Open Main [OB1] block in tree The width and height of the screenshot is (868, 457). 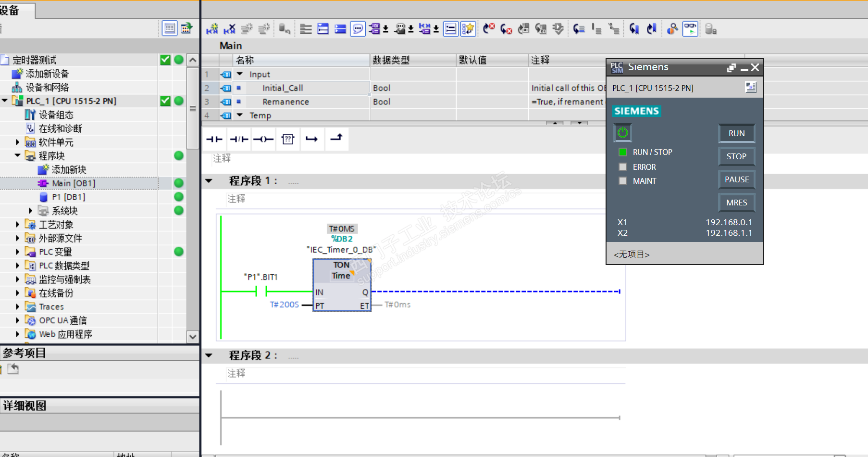[74, 183]
